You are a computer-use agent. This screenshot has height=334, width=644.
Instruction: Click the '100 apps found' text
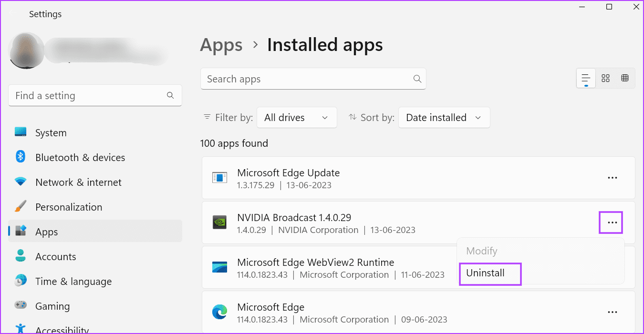pyautogui.click(x=234, y=143)
